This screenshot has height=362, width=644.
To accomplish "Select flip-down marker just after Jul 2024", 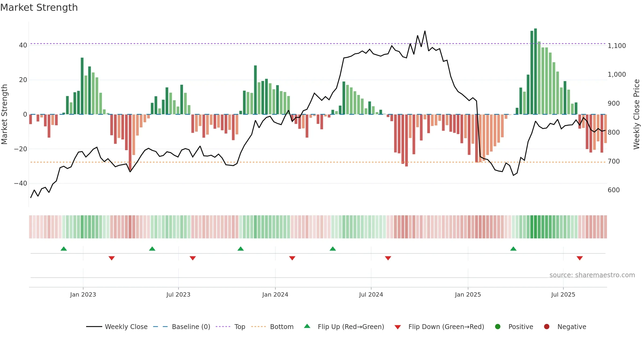I will [x=388, y=258].
